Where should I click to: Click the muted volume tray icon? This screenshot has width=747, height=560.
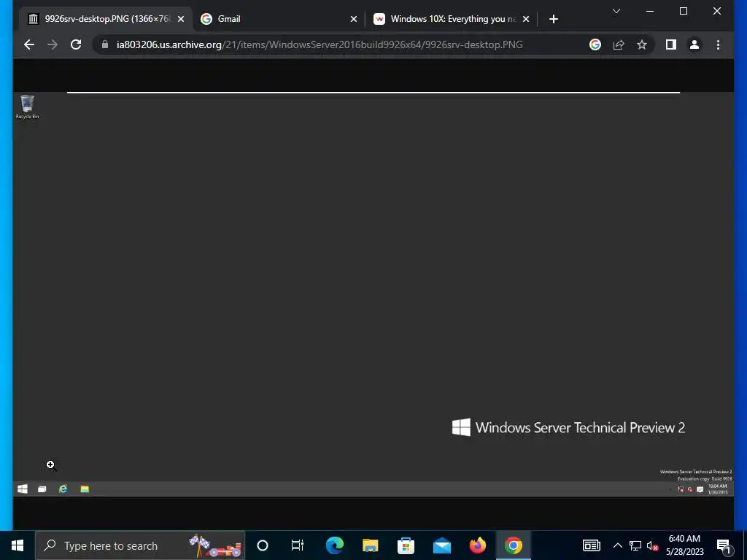click(x=653, y=545)
